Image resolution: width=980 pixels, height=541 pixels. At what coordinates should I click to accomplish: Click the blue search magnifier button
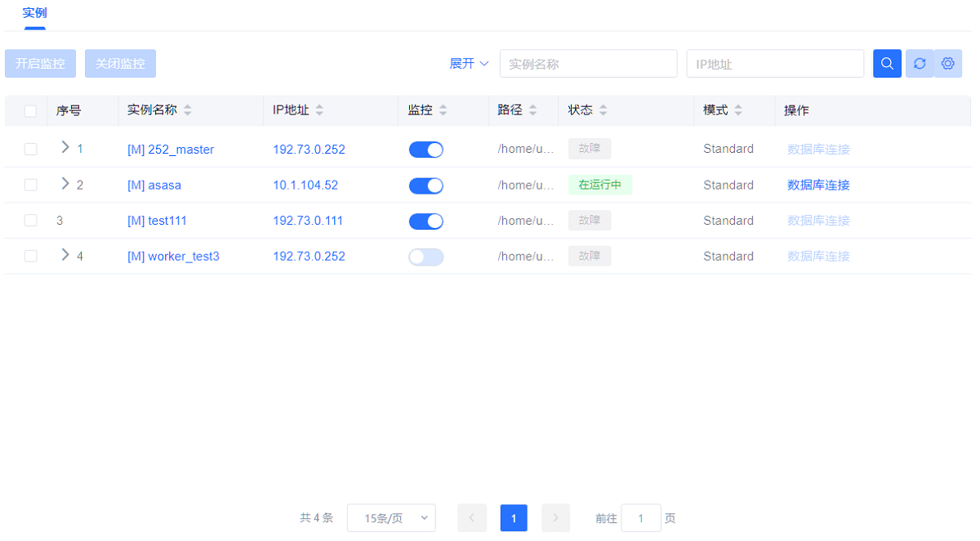pos(887,64)
